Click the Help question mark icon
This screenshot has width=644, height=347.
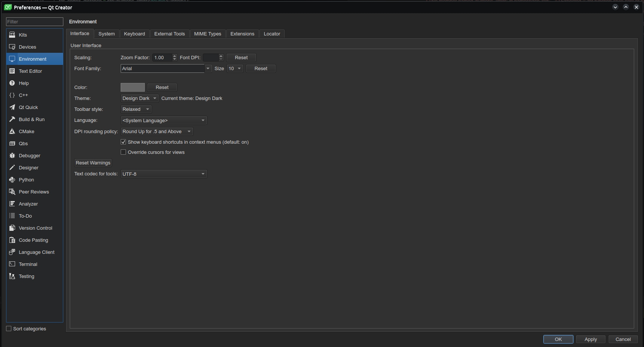pos(12,83)
